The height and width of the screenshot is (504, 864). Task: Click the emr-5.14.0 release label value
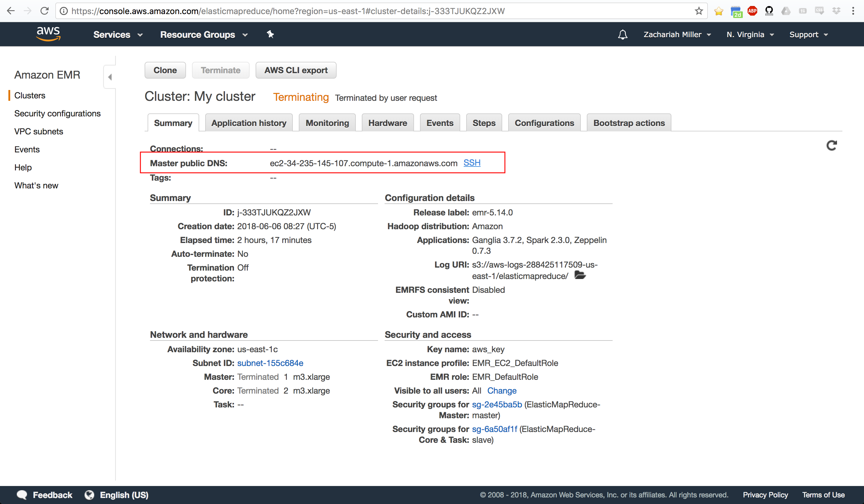[x=492, y=212]
